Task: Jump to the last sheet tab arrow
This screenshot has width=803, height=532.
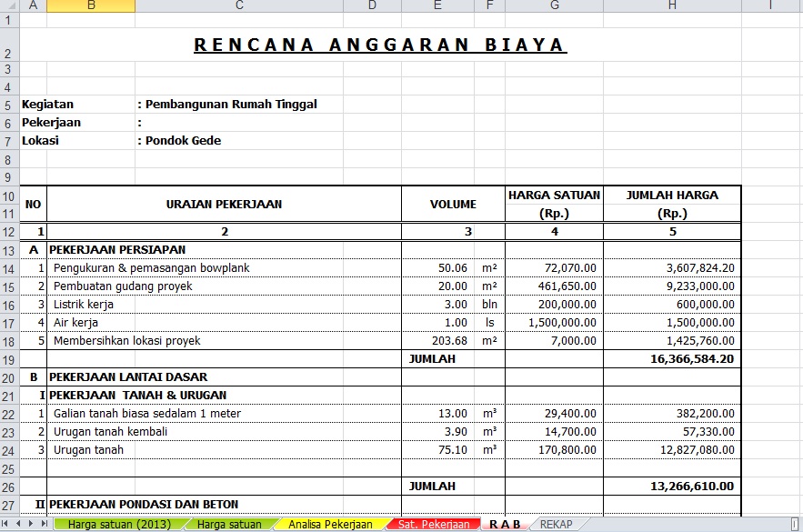Action: [44, 525]
